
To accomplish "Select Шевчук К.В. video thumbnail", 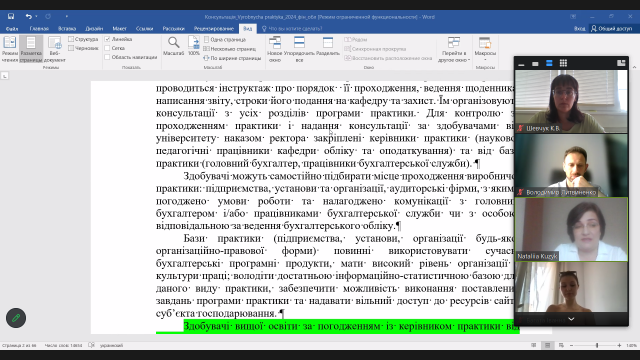I will (571, 101).
